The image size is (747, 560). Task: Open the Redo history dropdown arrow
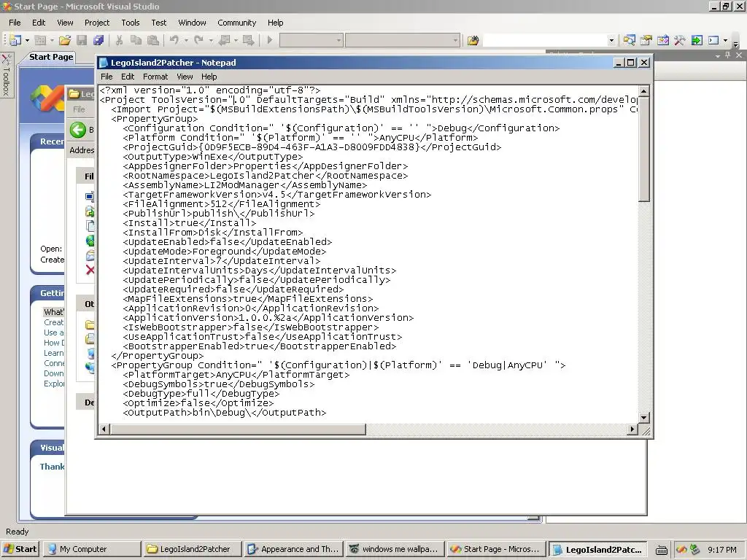tap(211, 41)
